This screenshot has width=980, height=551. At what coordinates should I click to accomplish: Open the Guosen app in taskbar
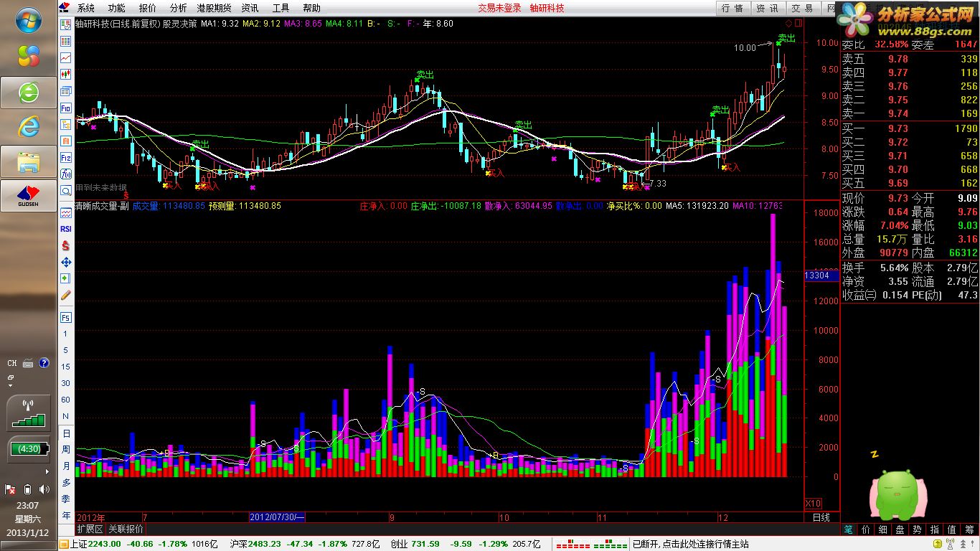click(x=28, y=197)
